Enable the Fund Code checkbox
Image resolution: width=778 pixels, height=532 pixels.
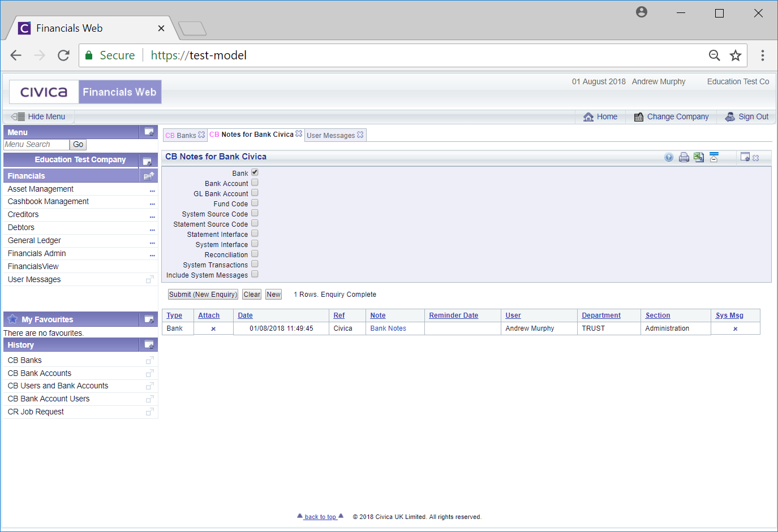[255, 203]
